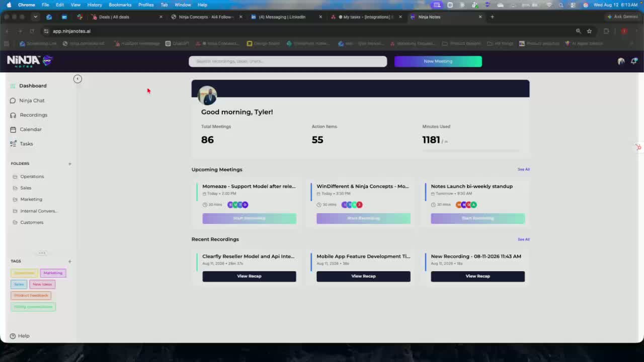Click the Ninja Notes logo
644x362 pixels.
tap(30, 61)
